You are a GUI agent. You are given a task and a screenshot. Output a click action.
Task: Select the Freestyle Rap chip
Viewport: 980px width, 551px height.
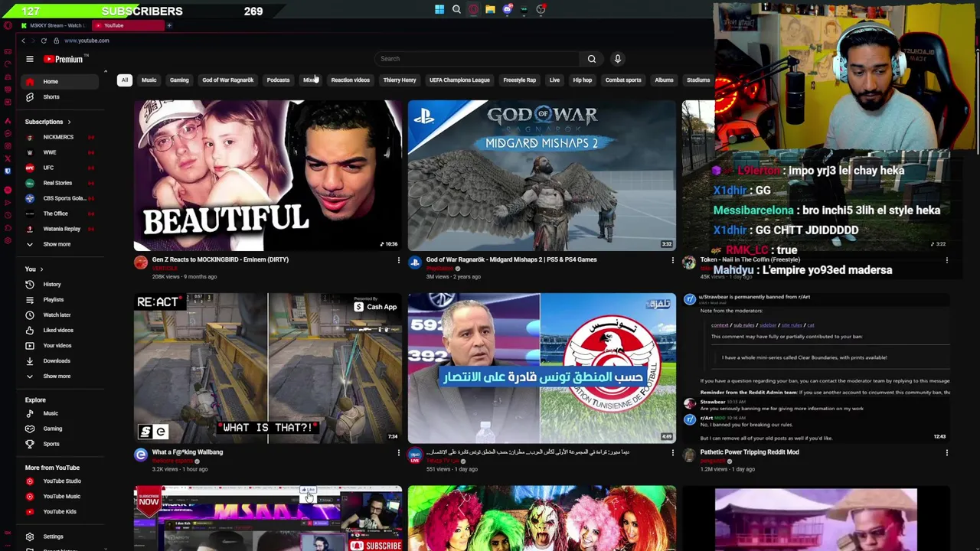click(x=519, y=80)
